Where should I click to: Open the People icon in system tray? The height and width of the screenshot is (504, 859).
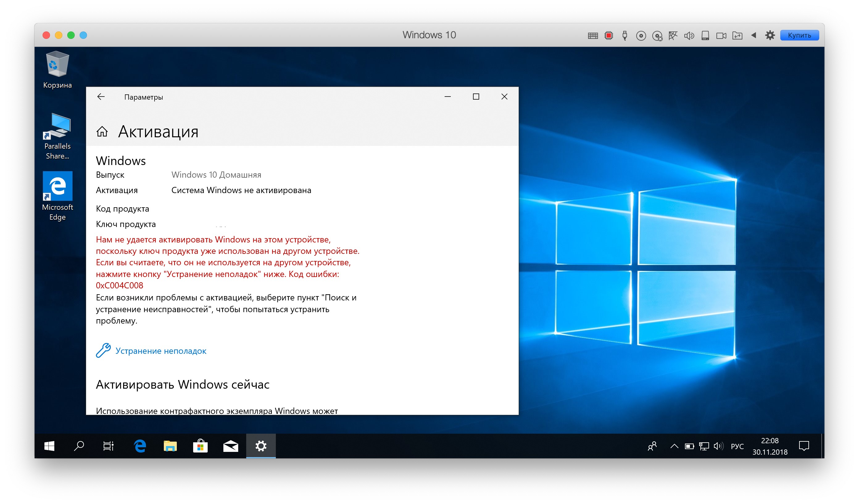coord(652,446)
